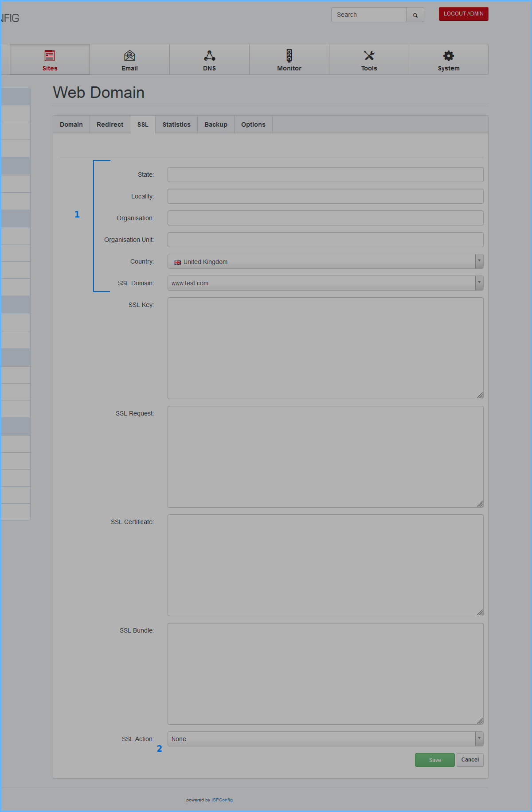Open the SSL Domain dropdown
Screen dimensions: 532x812
325,283
